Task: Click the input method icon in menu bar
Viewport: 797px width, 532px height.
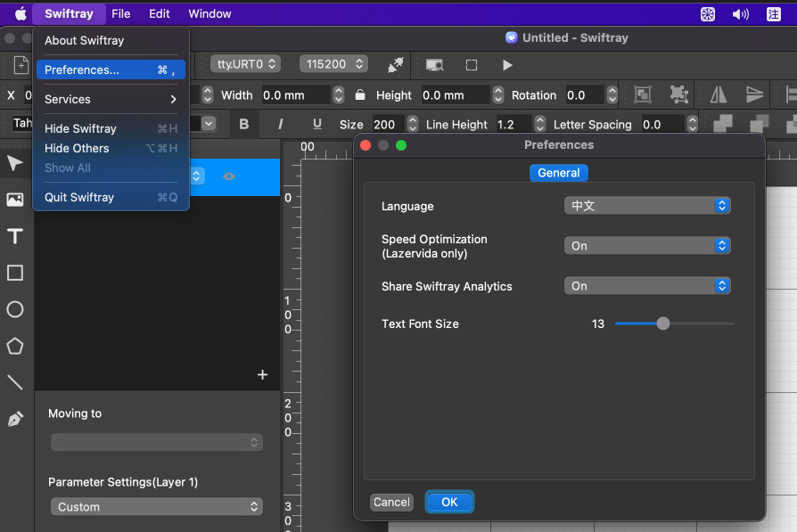Action: pos(774,14)
